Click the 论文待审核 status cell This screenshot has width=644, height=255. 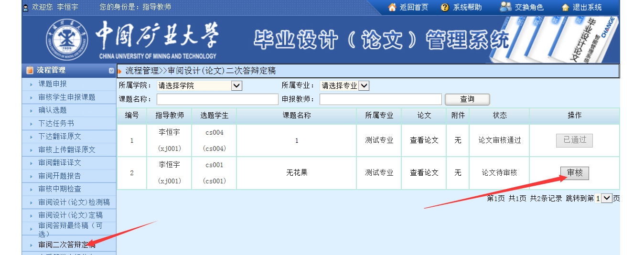(499, 173)
